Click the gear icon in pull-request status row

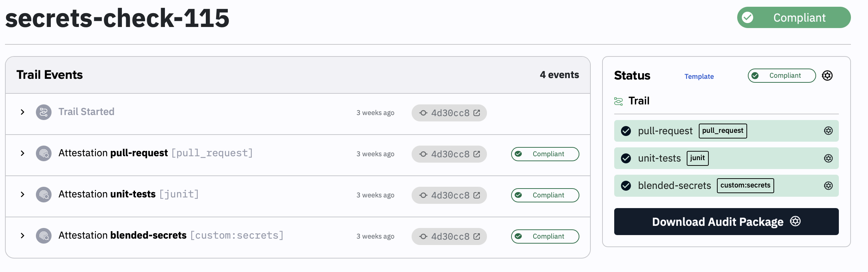coord(828,131)
